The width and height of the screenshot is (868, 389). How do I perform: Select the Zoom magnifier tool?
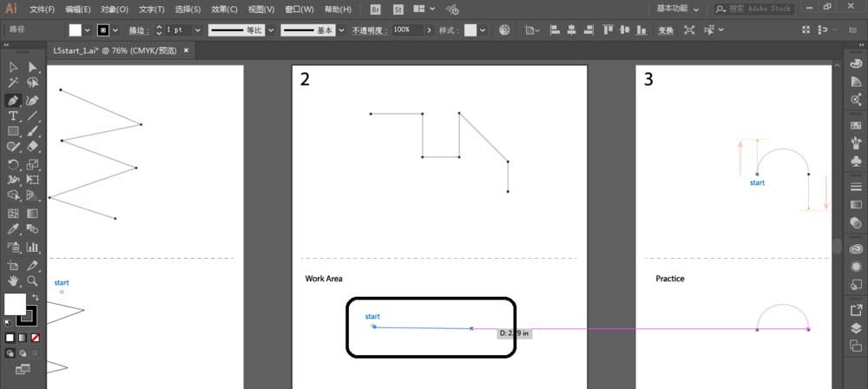pos(33,281)
